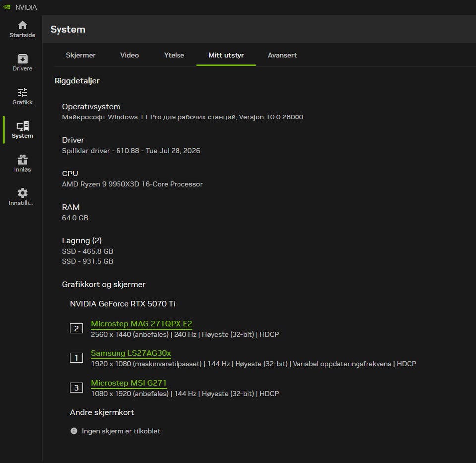Select NVIDIA GeForce RTX 5070 Ti text
Viewport: 476px width, 463px height.
coord(122,304)
